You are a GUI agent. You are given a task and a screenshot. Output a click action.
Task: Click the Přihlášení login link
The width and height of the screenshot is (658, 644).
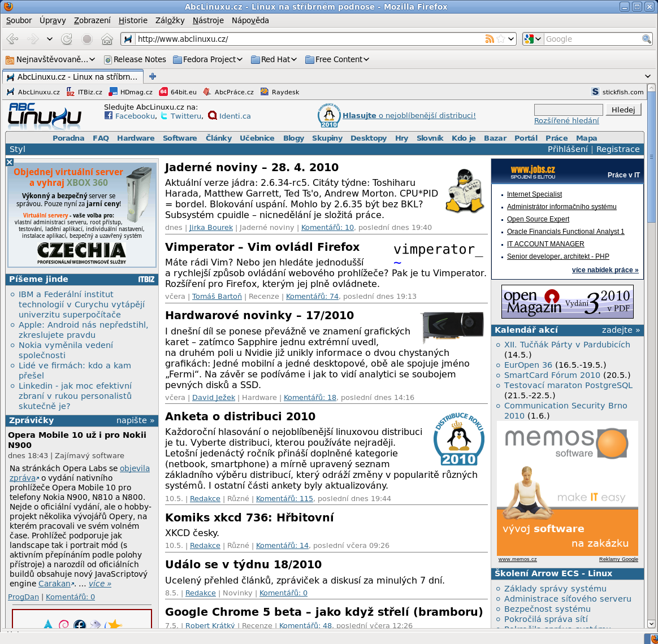pyautogui.click(x=568, y=149)
